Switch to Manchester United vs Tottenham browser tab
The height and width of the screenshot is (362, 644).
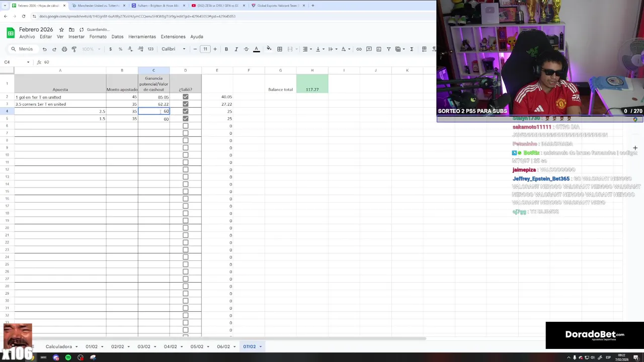99,6
